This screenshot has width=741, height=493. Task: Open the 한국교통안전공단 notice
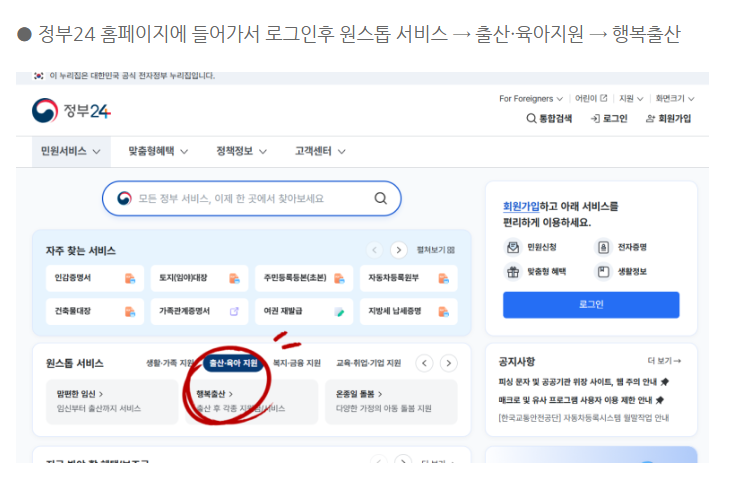[x=584, y=418]
